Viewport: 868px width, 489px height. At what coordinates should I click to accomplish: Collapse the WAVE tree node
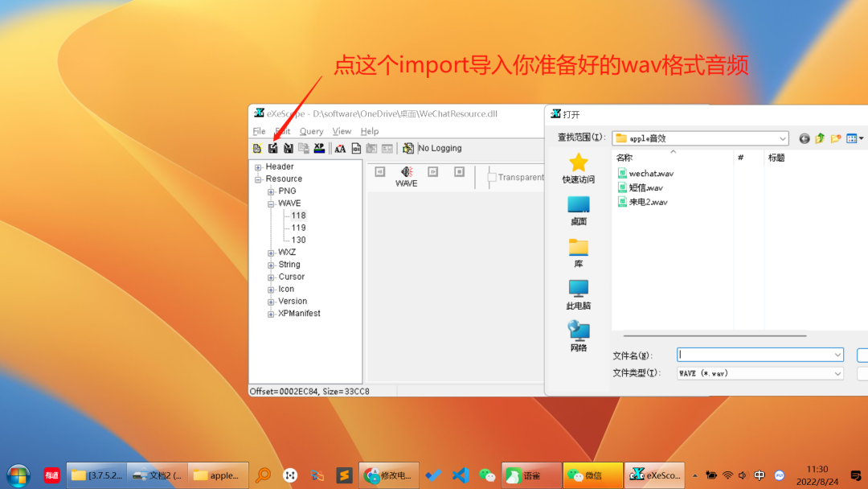pos(271,203)
